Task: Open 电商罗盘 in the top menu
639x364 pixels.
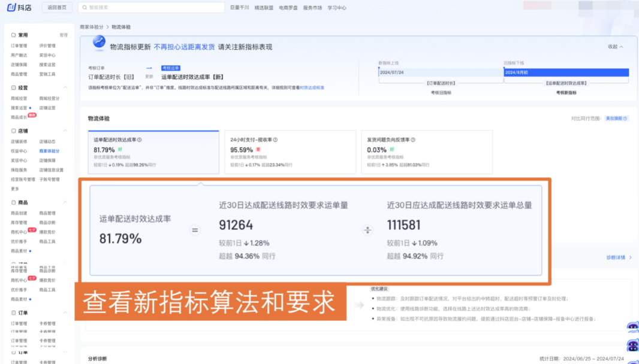Action: pos(288,8)
